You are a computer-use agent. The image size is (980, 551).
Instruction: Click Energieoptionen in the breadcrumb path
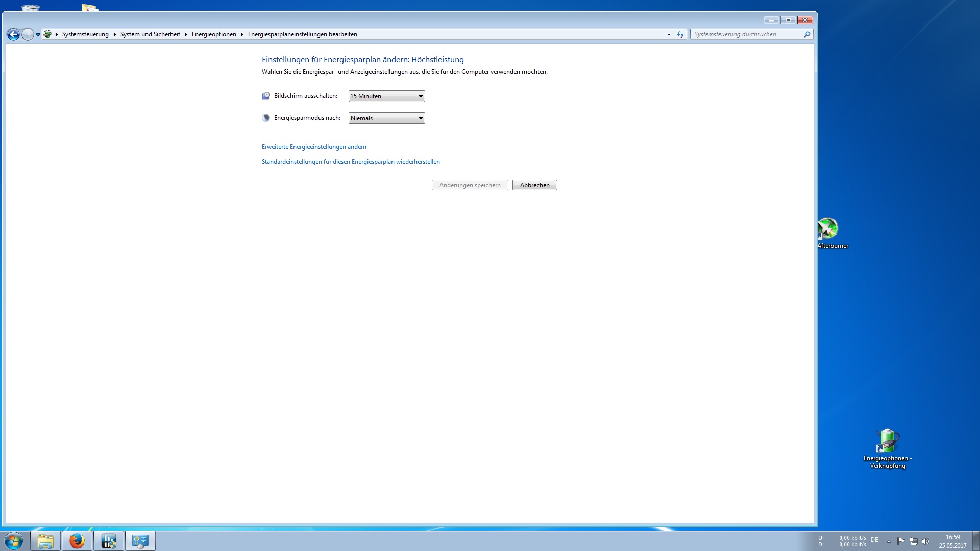pos(214,34)
